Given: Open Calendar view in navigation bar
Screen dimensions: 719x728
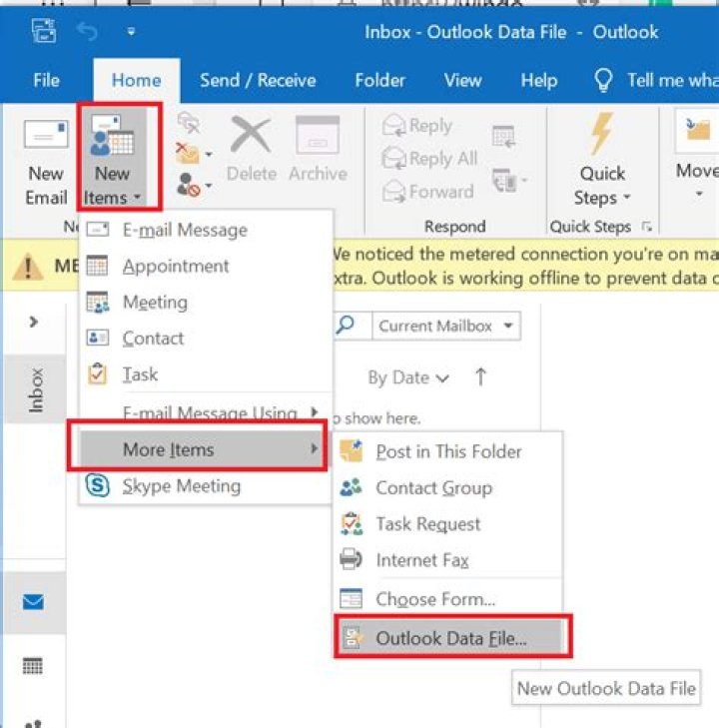Looking at the screenshot, I should click(33, 666).
